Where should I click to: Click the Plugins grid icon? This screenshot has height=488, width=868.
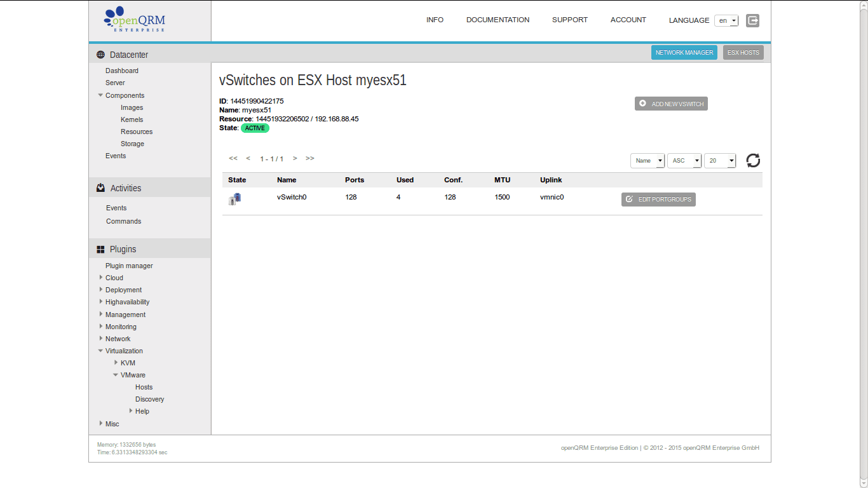[100, 249]
